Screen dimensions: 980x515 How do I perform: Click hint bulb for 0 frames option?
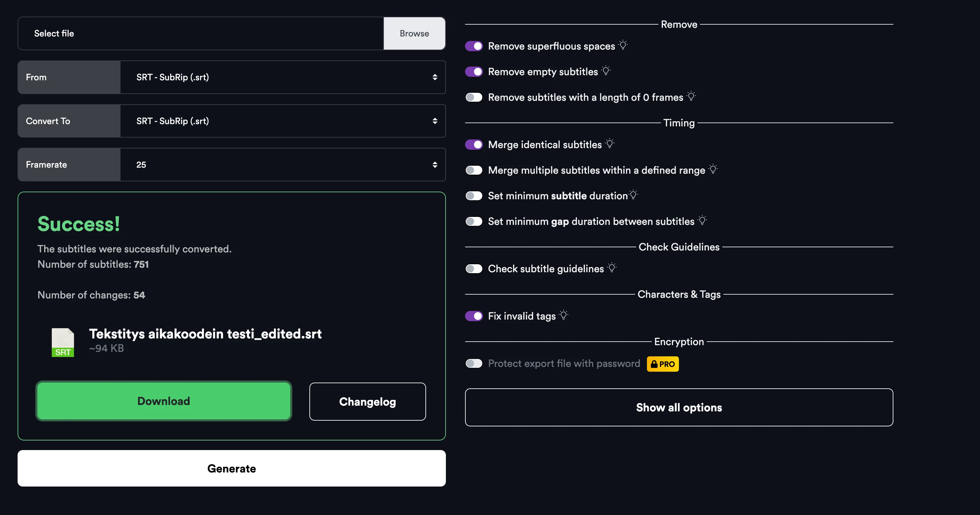(x=691, y=96)
